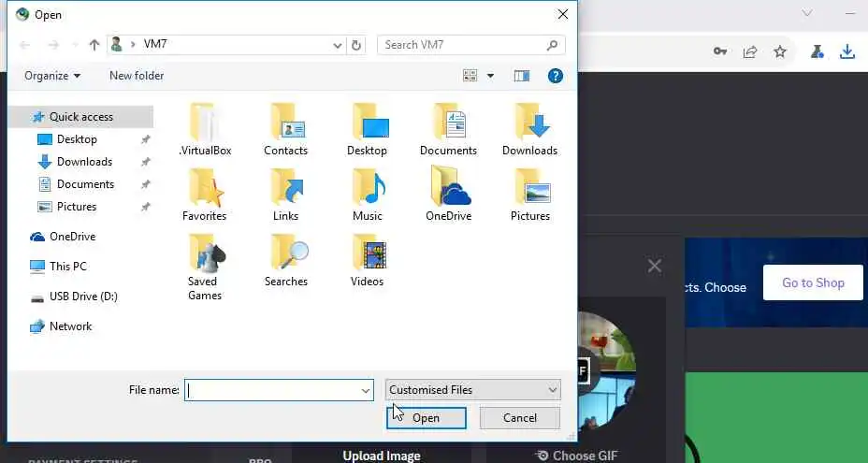This screenshot has height=463, width=868.
Task: Select the Contacts folder icon
Action: (285, 129)
